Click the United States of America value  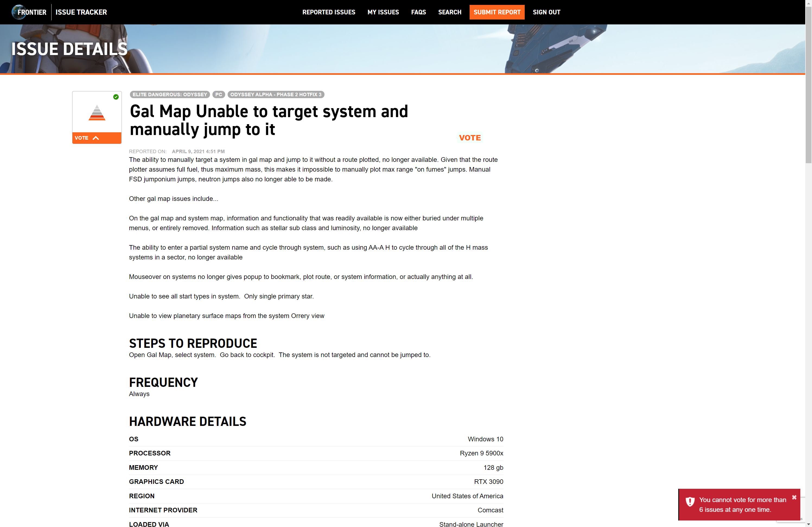click(467, 496)
